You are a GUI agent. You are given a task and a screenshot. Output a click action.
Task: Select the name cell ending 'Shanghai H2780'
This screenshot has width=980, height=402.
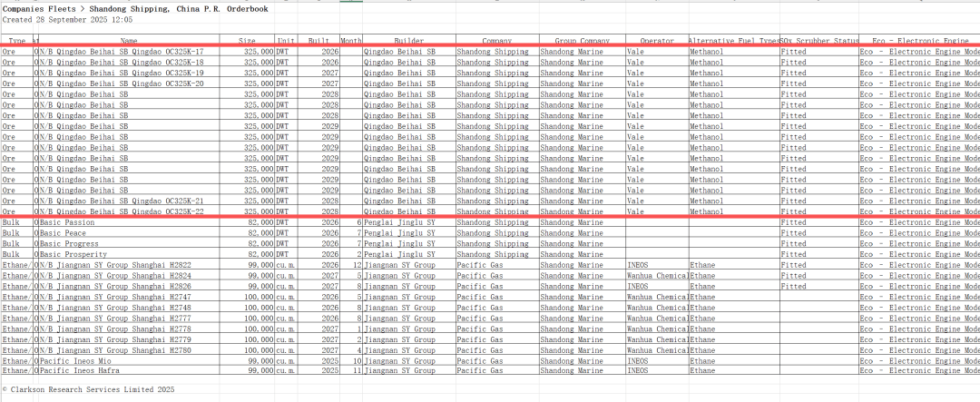129,350
